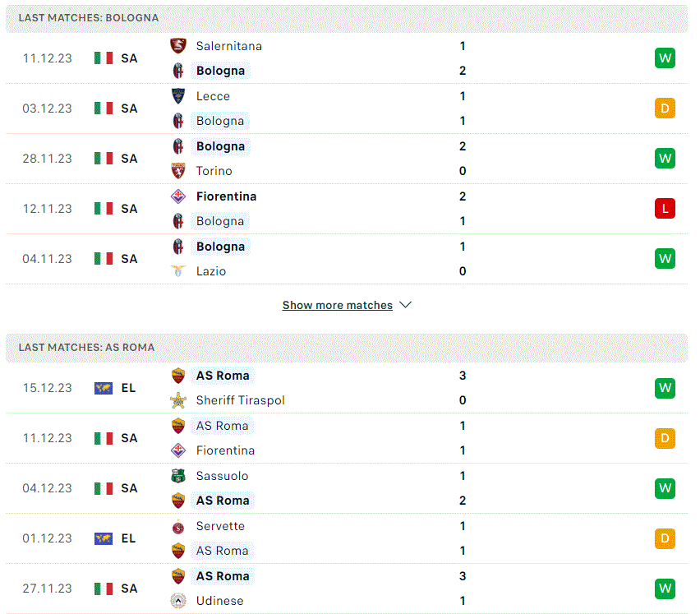Open the AS Roma vs Sheriff Tiraspol match
The height and width of the screenshot is (614, 700).
click(x=347, y=388)
